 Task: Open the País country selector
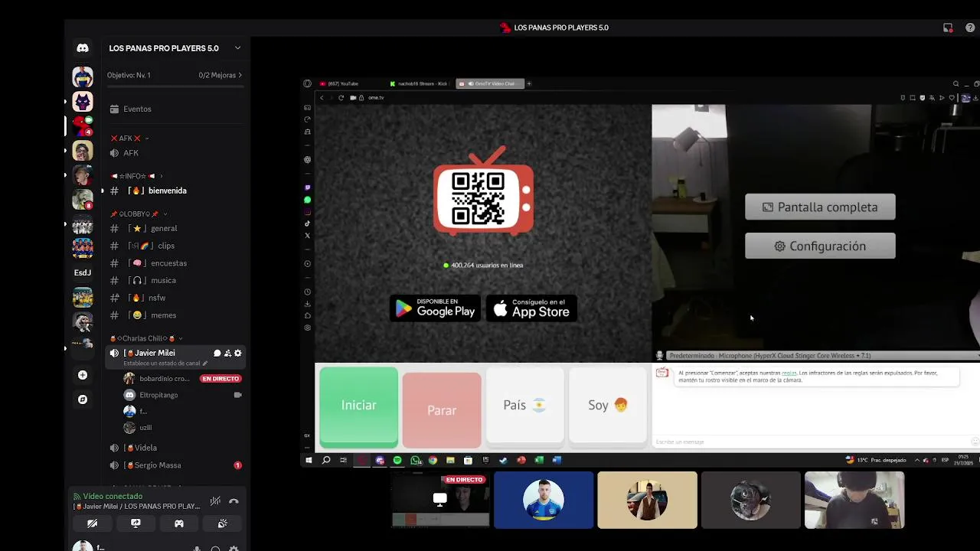click(524, 406)
